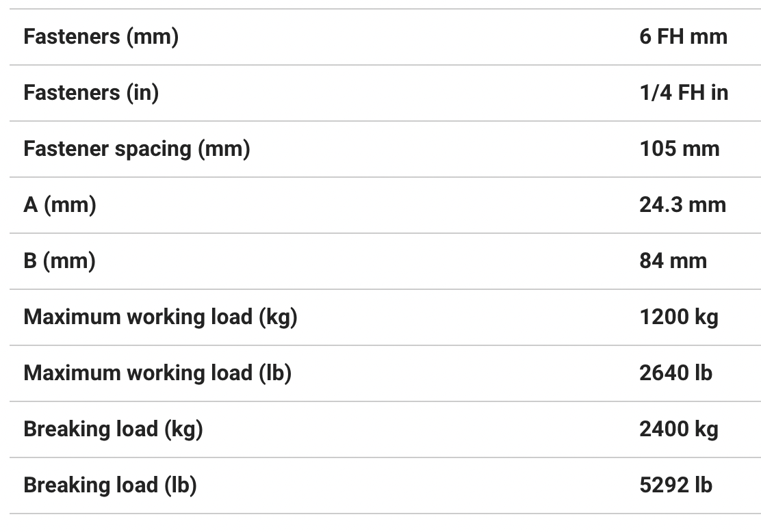Select the '1200 kg' value
761x532 pixels.
pos(679,317)
